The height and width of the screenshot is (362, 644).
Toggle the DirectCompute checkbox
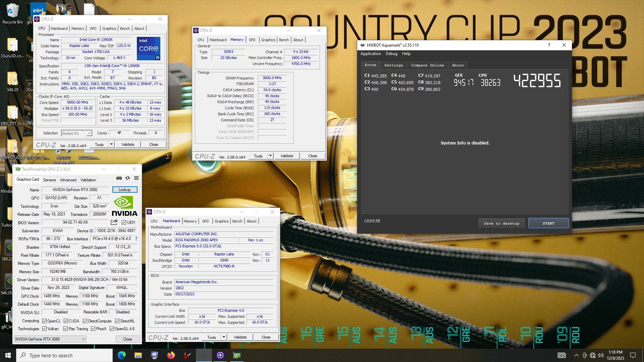(85, 321)
